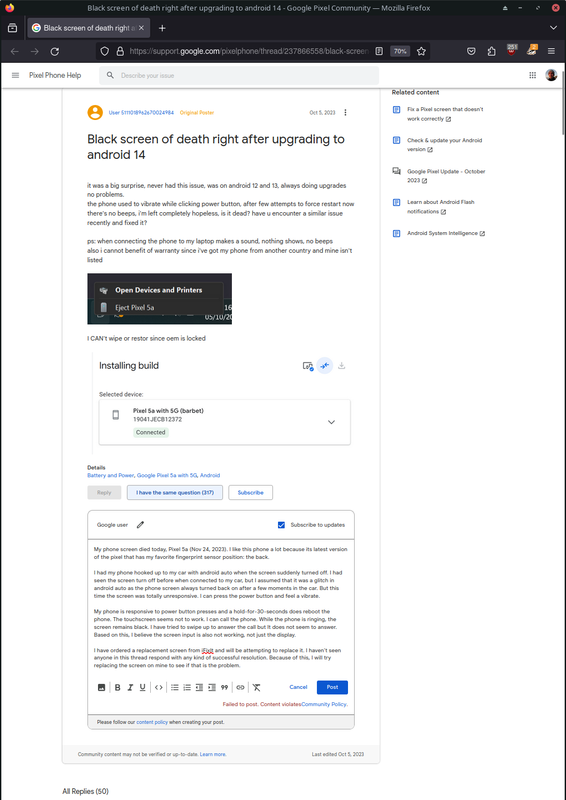The height and width of the screenshot is (800, 566).
Task: Open the Community Policy link
Action: (x=324, y=704)
